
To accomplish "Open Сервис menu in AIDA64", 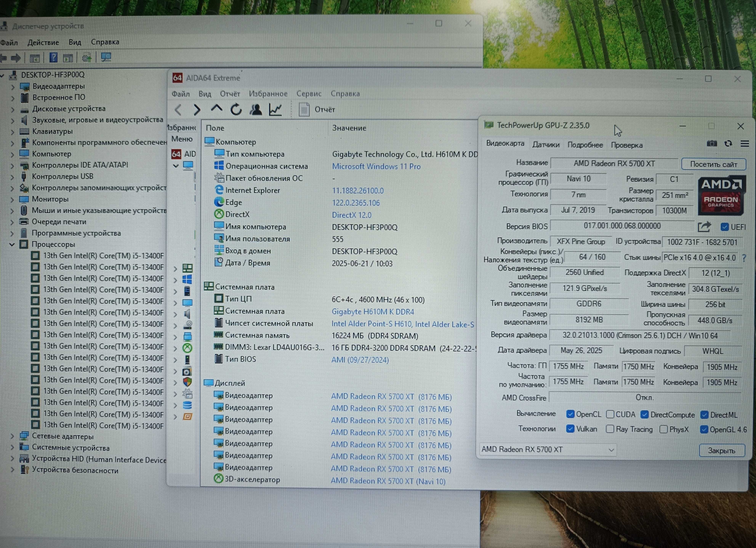I will tap(309, 94).
